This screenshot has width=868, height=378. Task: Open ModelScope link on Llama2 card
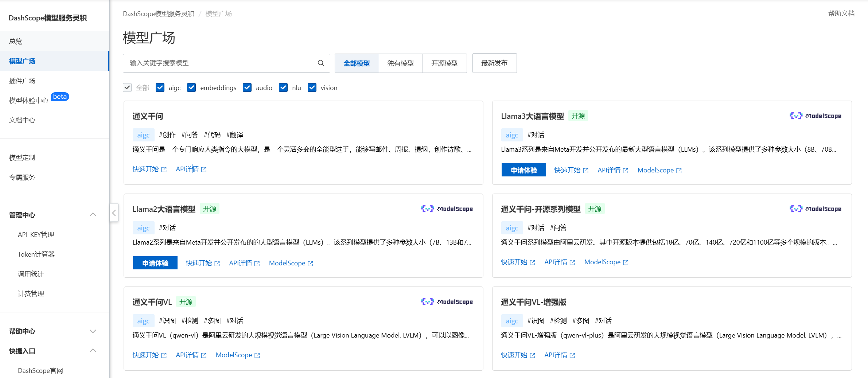tap(291, 263)
